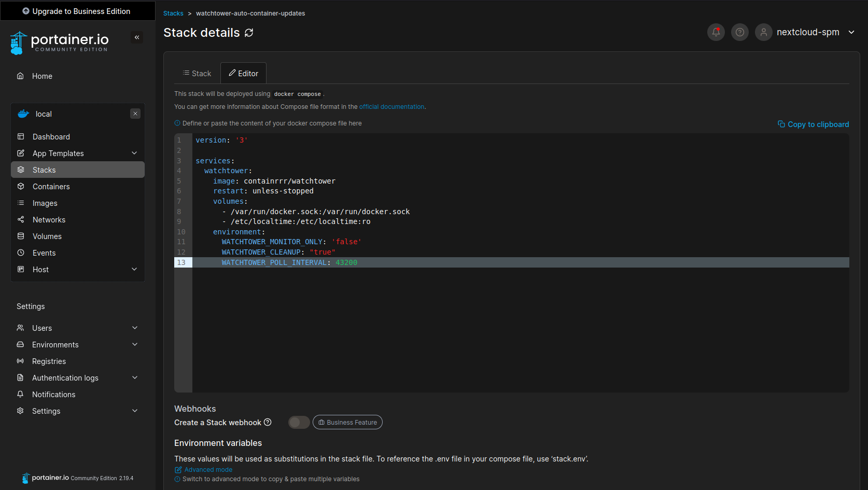Enable the Create a Stack webhook toggle
Screen dimensions: 868x490
[x=299, y=422]
